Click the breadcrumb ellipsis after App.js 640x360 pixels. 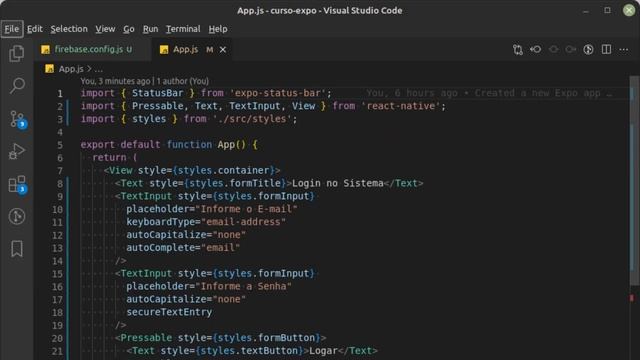[x=99, y=69]
